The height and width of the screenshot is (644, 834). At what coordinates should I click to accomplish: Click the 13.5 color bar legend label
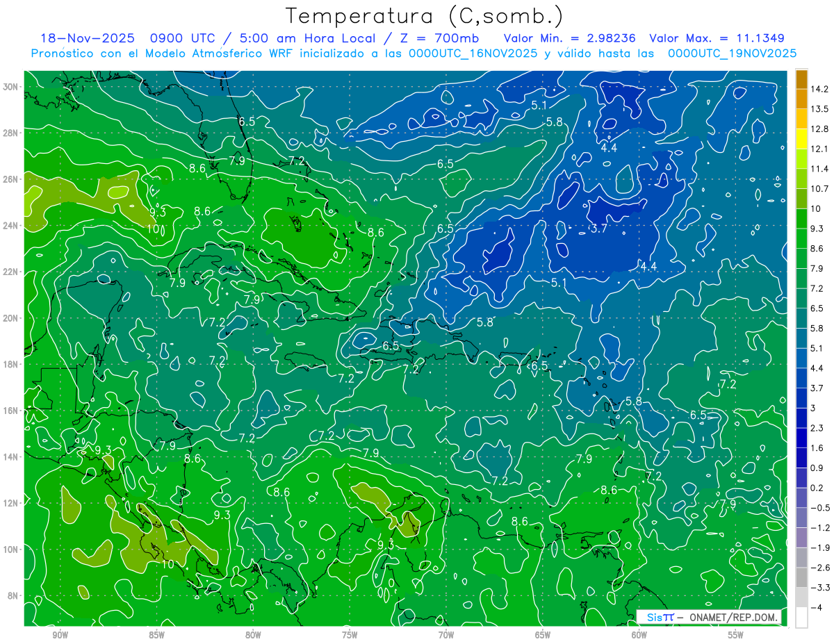820,109
